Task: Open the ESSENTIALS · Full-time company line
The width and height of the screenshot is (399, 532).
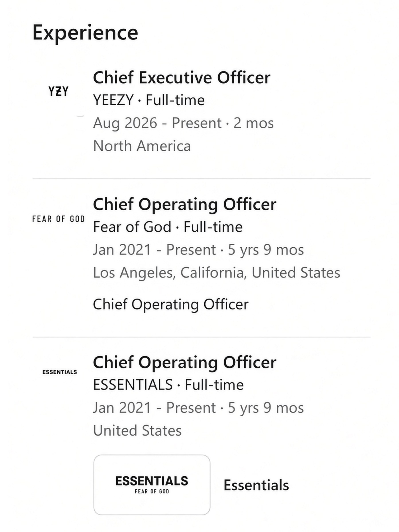Action: 168,385
